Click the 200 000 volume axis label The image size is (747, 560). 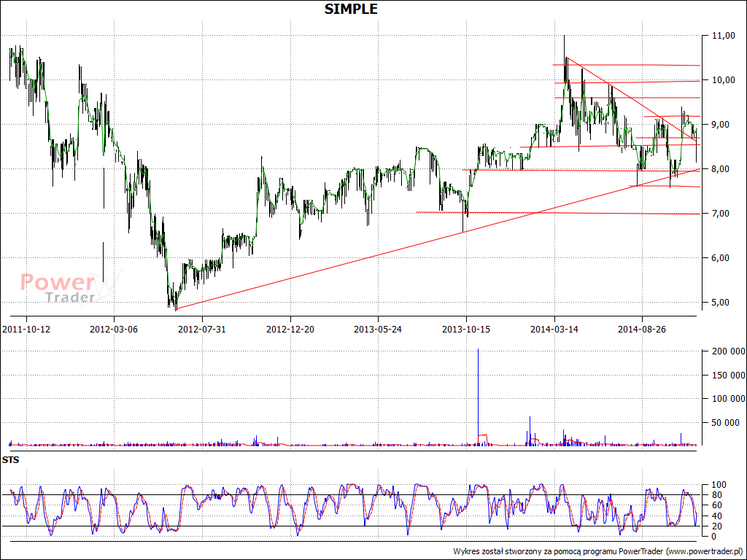pos(729,351)
